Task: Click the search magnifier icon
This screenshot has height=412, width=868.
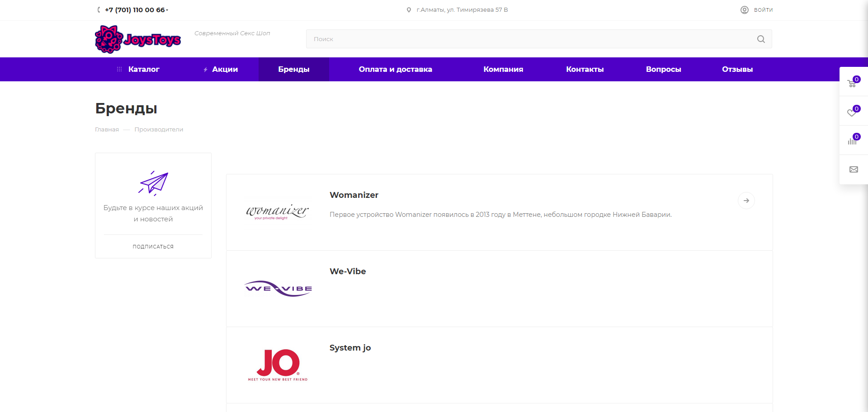Action: 761,39
